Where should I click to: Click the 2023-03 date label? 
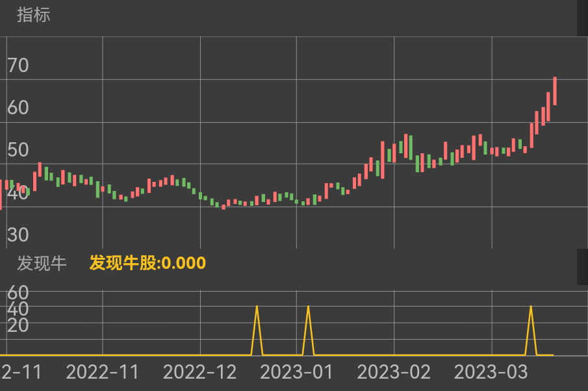coord(492,373)
